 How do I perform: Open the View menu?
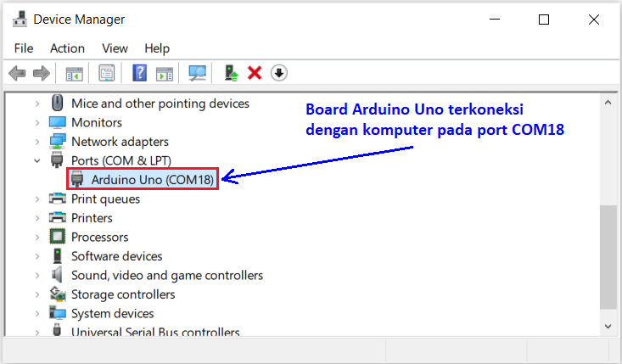(115, 48)
